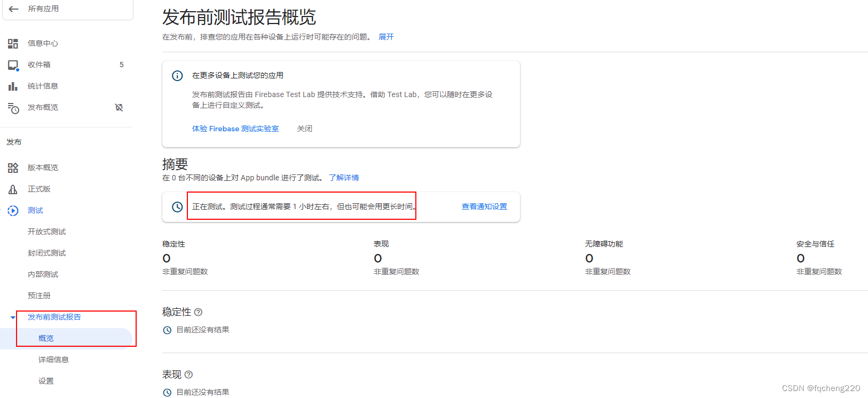The image size is (868, 398).
Task: Open 详细信息 under 发布前测试报告
Action: pos(53,360)
